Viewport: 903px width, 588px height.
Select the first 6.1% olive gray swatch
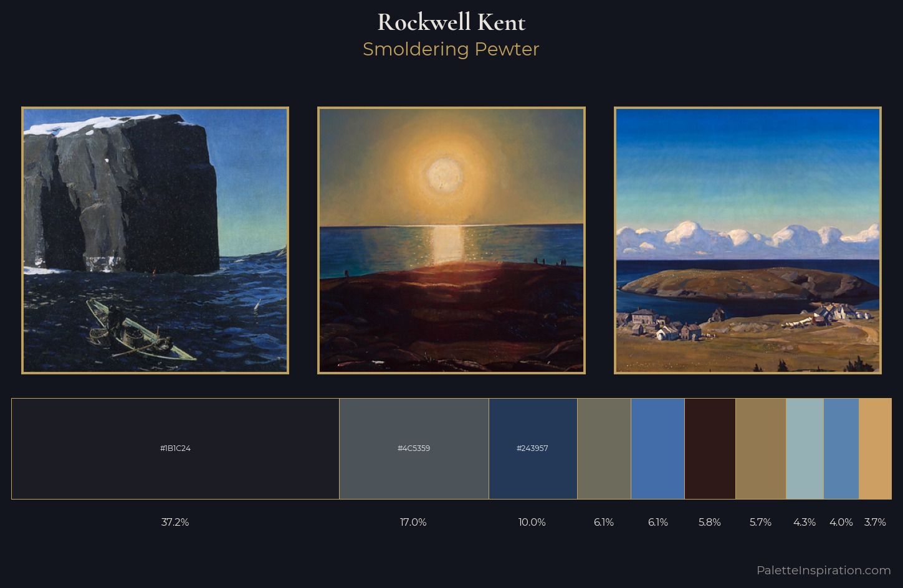pyautogui.click(x=604, y=448)
